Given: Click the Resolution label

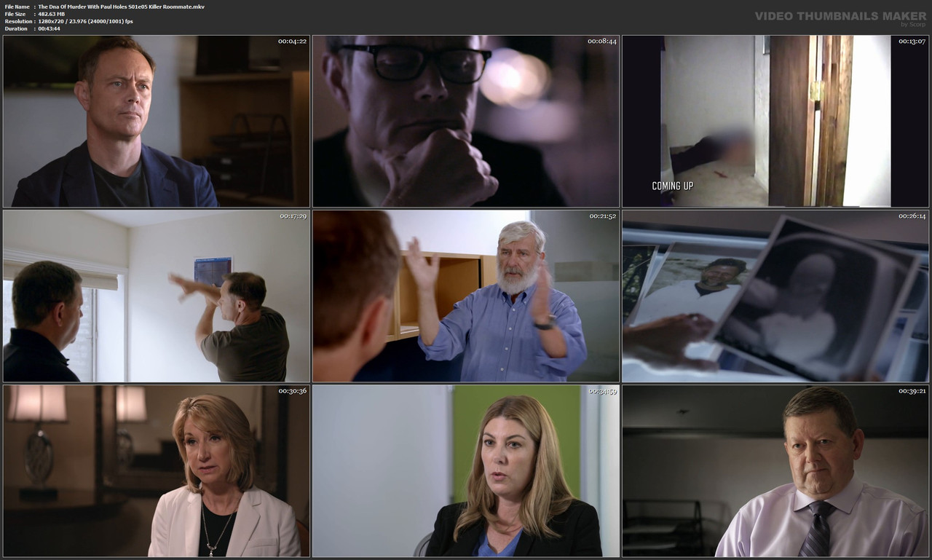Looking at the screenshot, I should pyautogui.click(x=17, y=21).
